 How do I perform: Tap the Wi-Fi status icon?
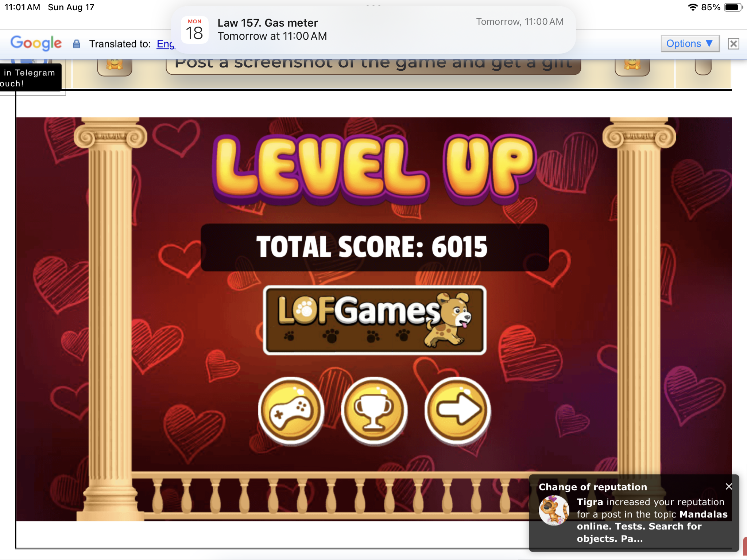click(693, 7)
